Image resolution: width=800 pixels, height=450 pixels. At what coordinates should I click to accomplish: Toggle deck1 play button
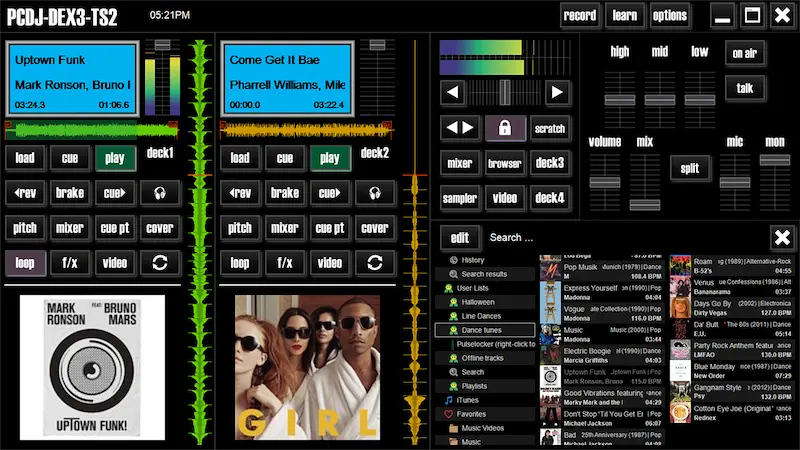115,158
